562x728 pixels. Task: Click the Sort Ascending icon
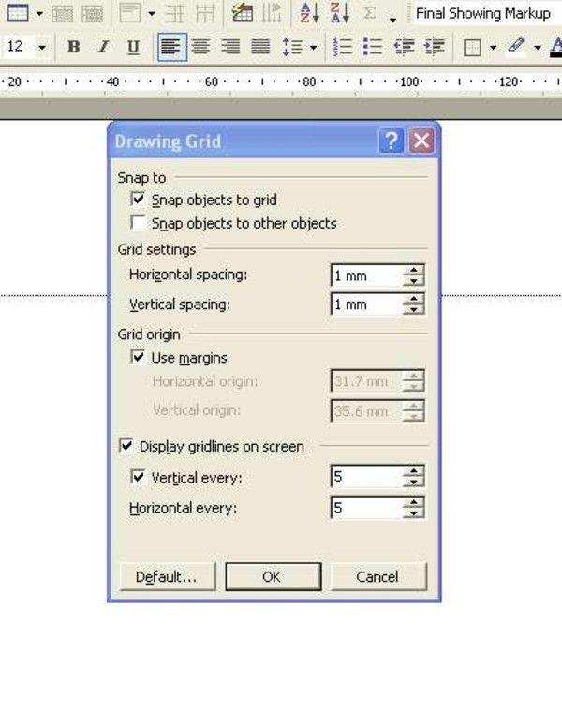pos(309,13)
